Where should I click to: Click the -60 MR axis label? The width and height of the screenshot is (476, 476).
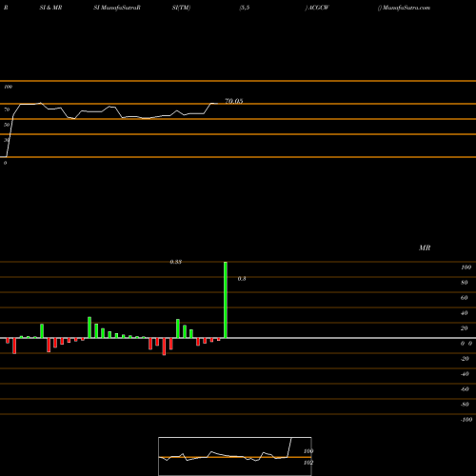465,389
